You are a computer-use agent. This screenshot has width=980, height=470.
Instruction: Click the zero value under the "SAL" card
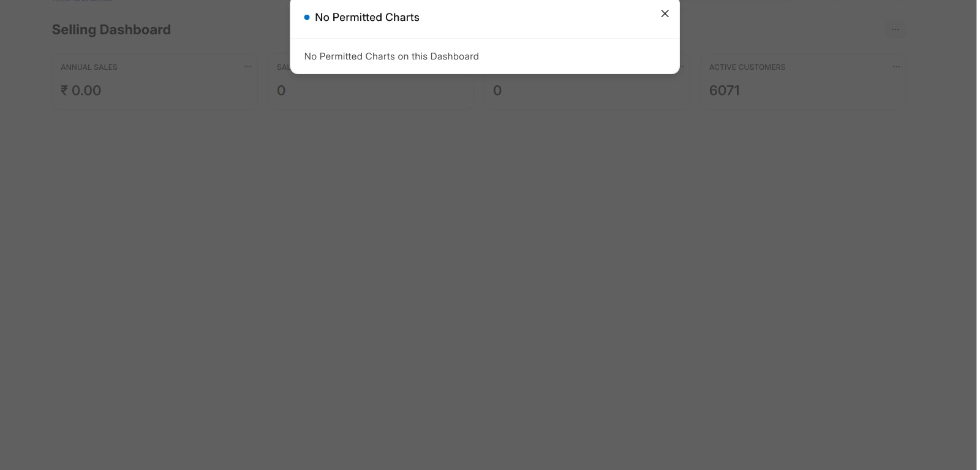pyautogui.click(x=281, y=91)
